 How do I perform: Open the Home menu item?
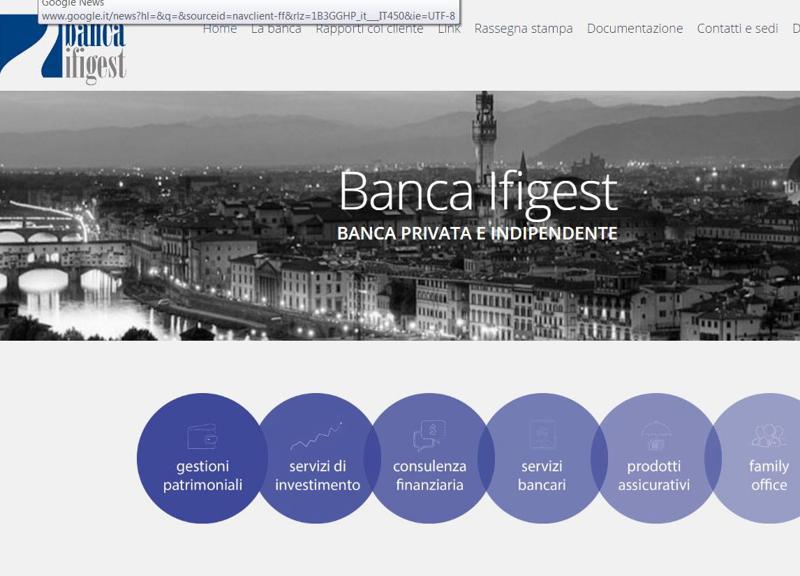pyautogui.click(x=220, y=29)
